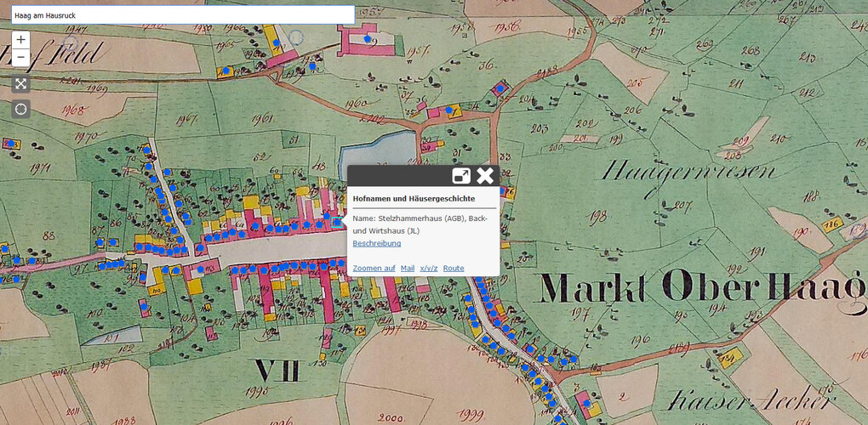Select blue marker on tall yellow building at top
This screenshot has height=425, width=868.
pyautogui.click(x=276, y=42)
